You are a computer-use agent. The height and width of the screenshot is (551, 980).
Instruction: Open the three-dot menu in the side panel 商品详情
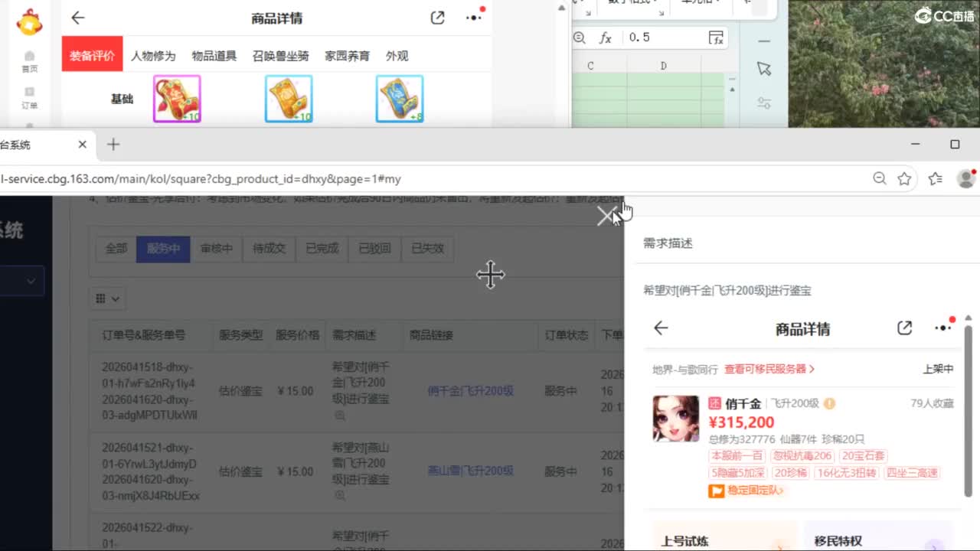[x=944, y=328]
